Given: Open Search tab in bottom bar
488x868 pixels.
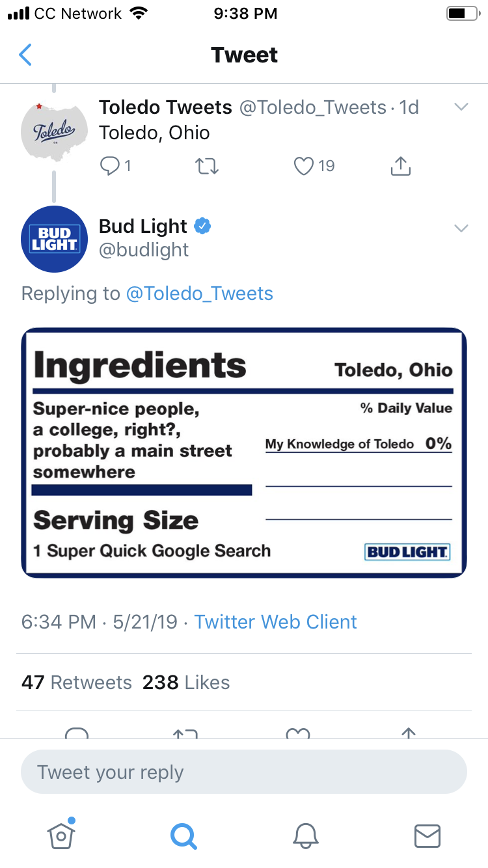Looking at the screenshot, I should point(183,835).
